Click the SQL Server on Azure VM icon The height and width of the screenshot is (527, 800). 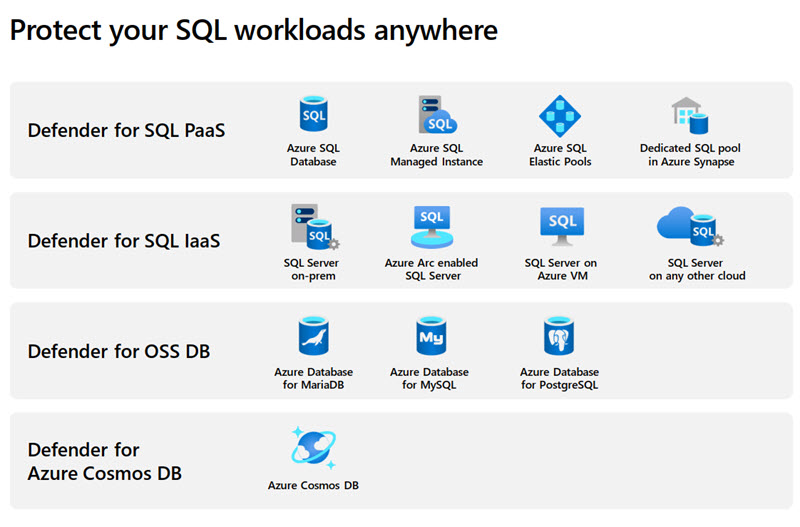click(x=561, y=225)
